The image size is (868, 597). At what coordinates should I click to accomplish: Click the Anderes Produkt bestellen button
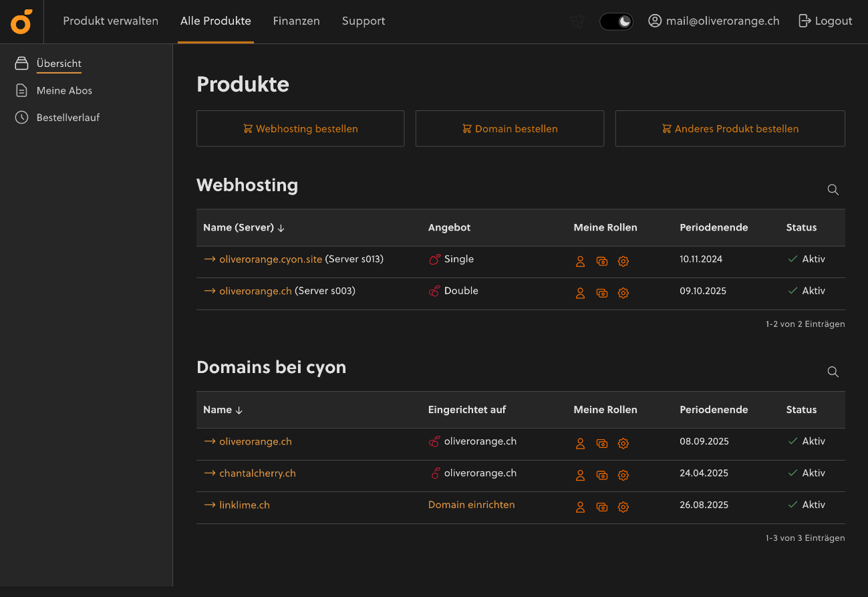730,128
